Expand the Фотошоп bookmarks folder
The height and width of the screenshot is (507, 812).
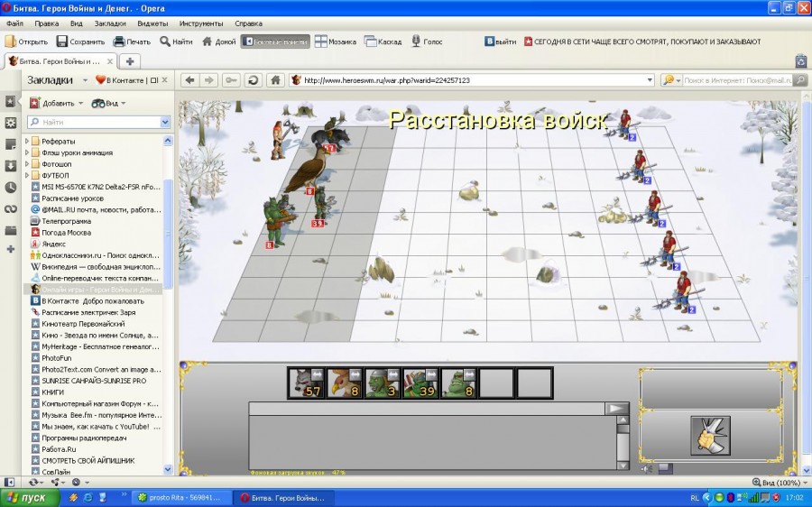click(27, 163)
